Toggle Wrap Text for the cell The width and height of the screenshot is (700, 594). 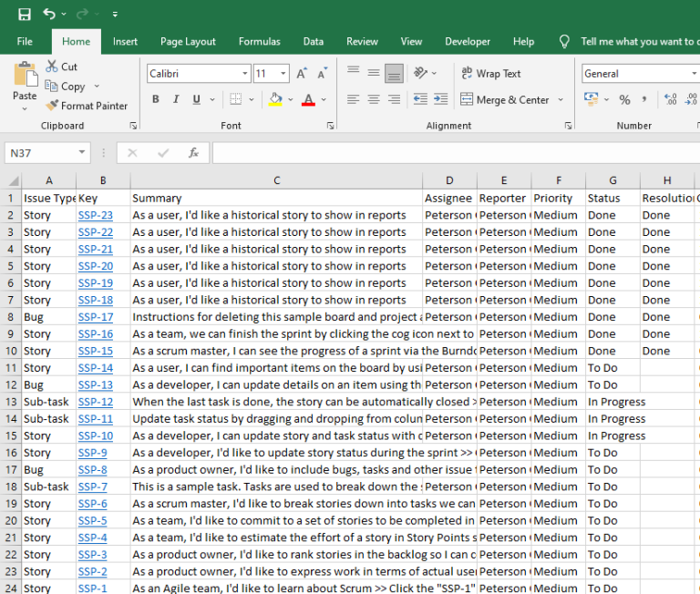click(x=490, y=74)
